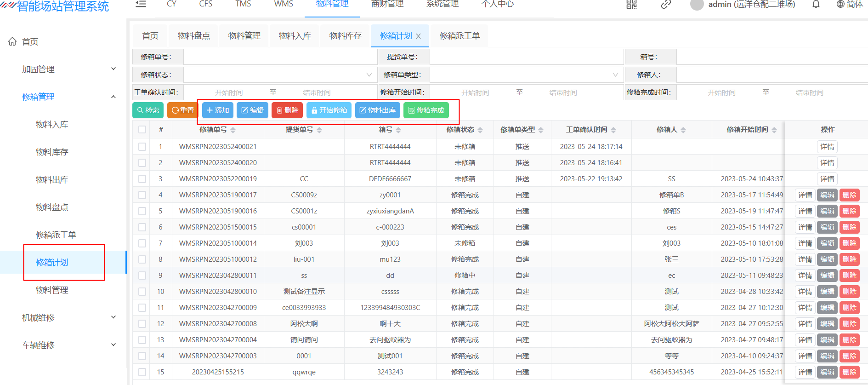Click the globe language icon
The width and height of the screenshot is (868, 385).
(840, 5)
